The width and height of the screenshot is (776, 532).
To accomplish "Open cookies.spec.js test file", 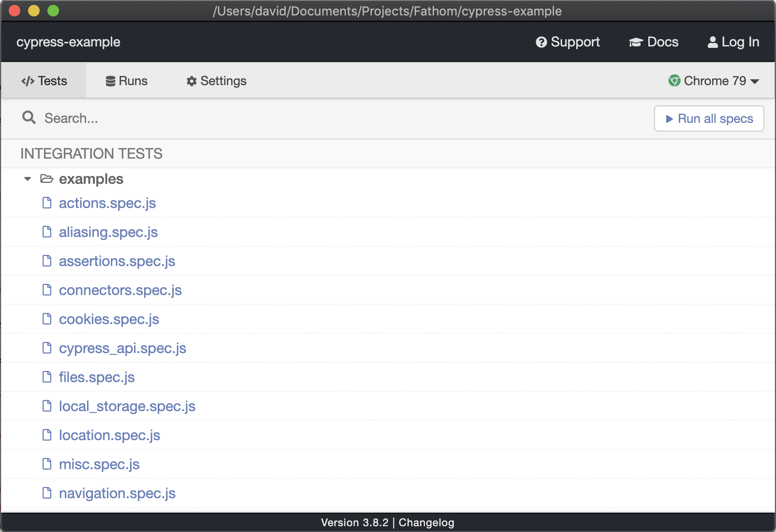I will coord(109,319).
